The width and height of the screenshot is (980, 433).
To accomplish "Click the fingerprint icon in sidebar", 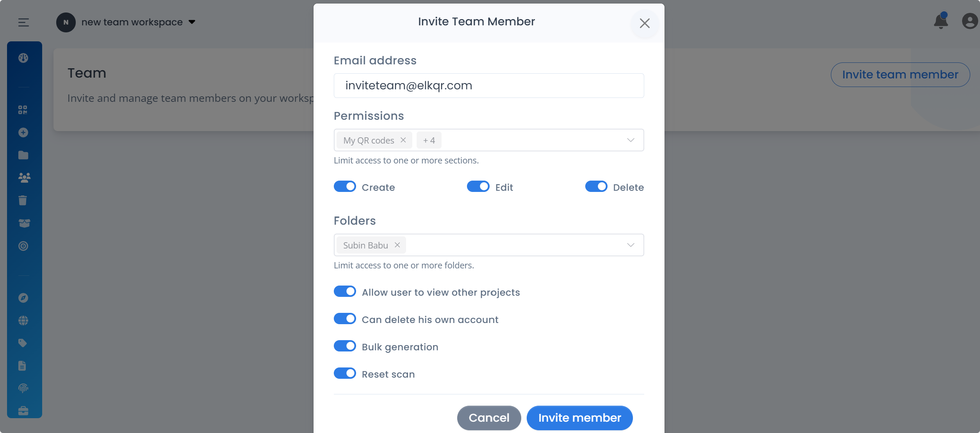I will 23,388.
